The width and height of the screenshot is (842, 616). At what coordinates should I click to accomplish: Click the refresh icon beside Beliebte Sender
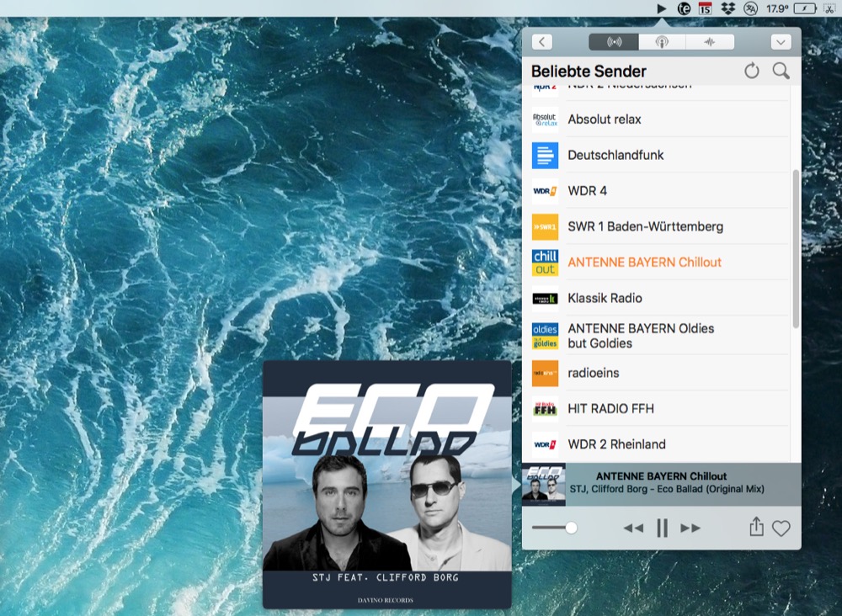pyautogui.click(x=752, y=72)
